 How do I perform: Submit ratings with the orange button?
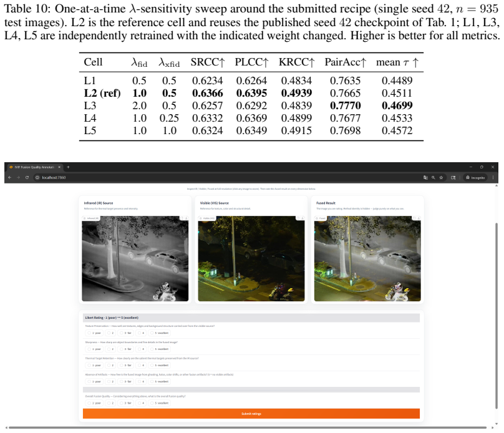[x=251, y=414]
